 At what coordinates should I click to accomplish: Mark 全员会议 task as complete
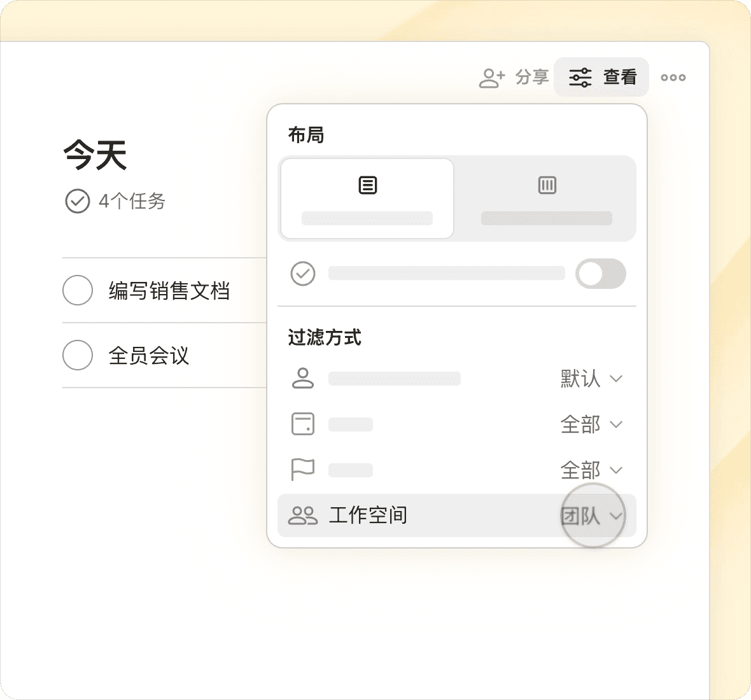[78, 355]
